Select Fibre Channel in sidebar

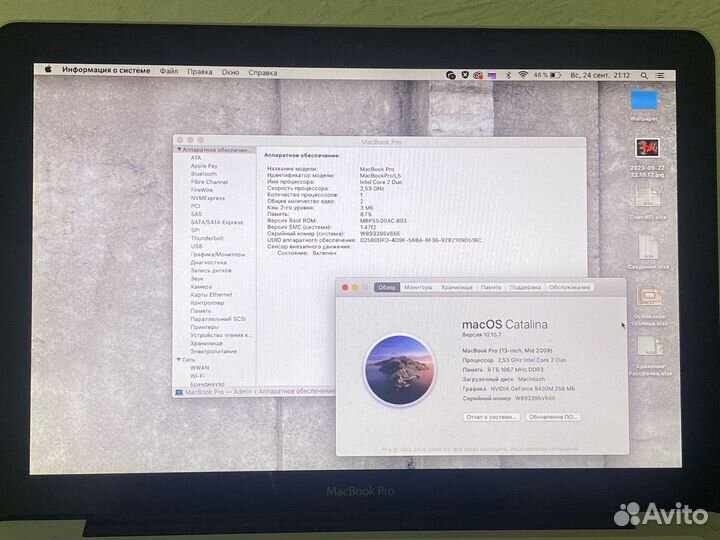pos(209,182)
